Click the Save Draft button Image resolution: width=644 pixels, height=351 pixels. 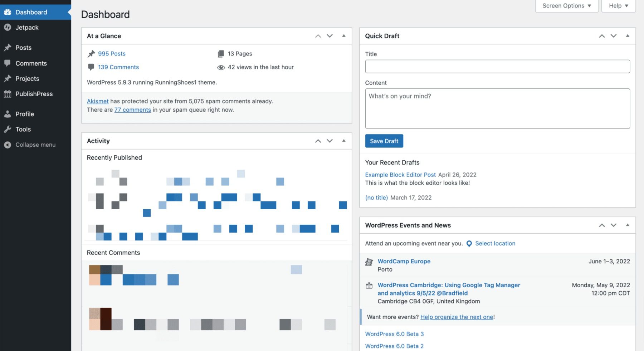[x=384, y=141]
